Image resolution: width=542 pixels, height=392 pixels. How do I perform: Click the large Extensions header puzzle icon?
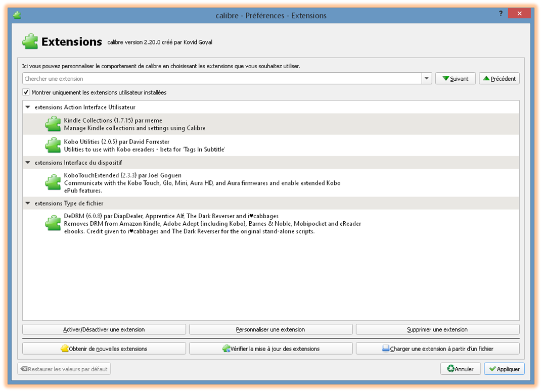pyautogui.click(x=30, y=42)
